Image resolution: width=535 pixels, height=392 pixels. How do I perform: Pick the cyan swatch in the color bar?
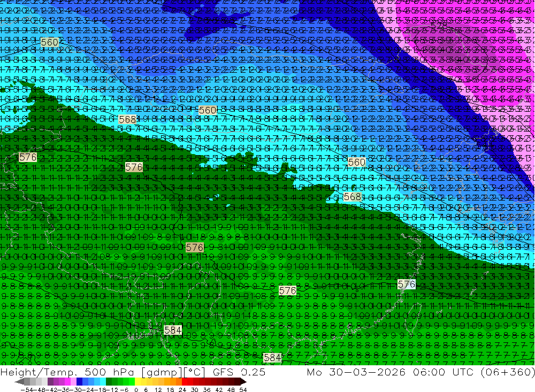[103, 382]
